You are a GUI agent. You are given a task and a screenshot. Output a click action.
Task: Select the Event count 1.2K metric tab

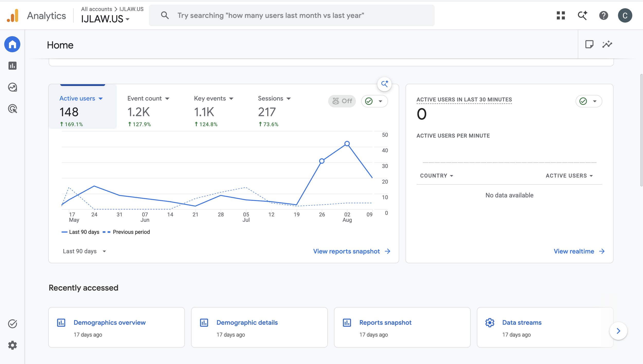(x=148, y=111)
